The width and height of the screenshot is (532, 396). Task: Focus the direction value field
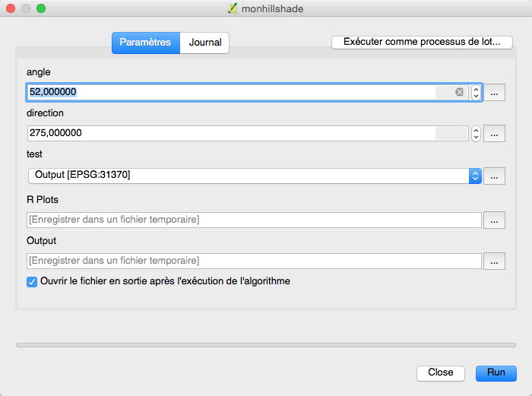click(228, 133)
